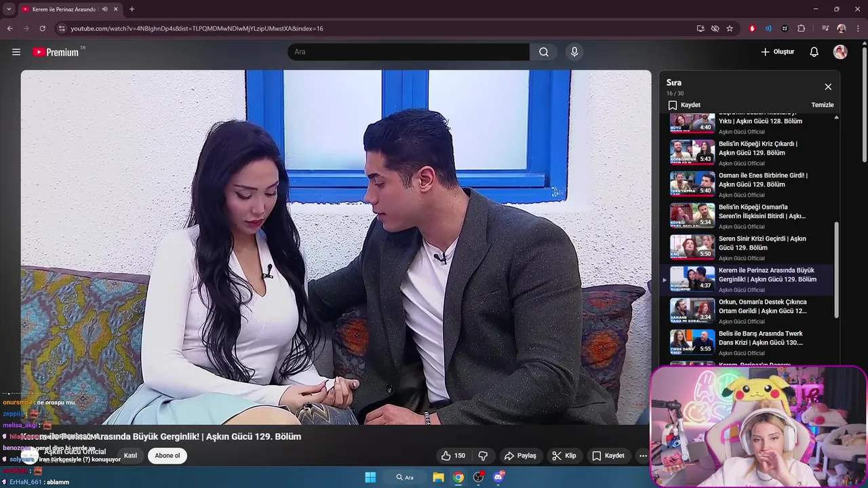The width and height of the screenshot is (868, 488).
Task: Subscribe with Abone ol button
Action: pyautogui.click(x=167, y=455)
